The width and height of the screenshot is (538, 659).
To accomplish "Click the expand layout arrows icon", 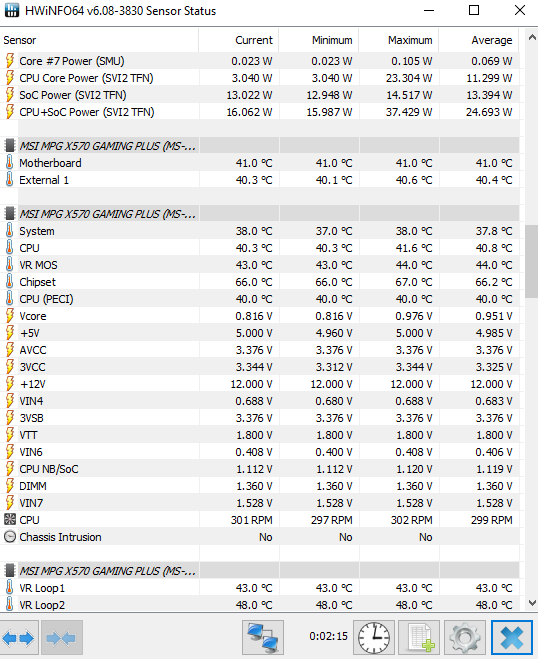I will 20,638.
